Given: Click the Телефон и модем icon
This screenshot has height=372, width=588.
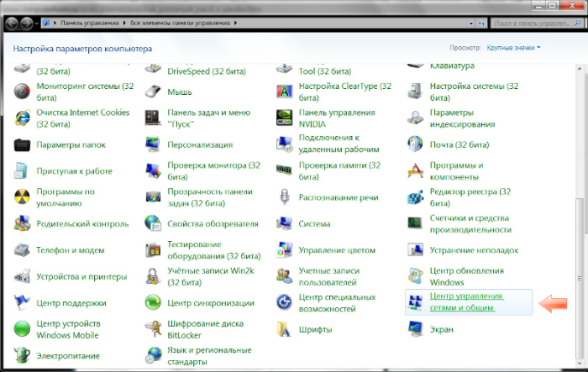Looking at the screenshot, I should (22, 250).
